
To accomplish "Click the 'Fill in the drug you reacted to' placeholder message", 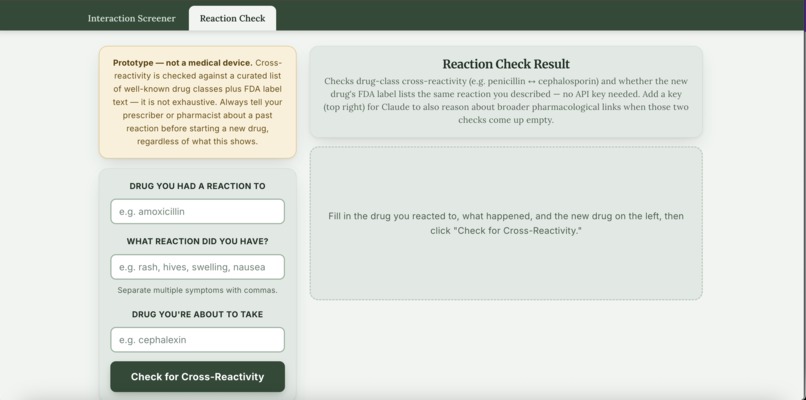I will coord(506,223).
